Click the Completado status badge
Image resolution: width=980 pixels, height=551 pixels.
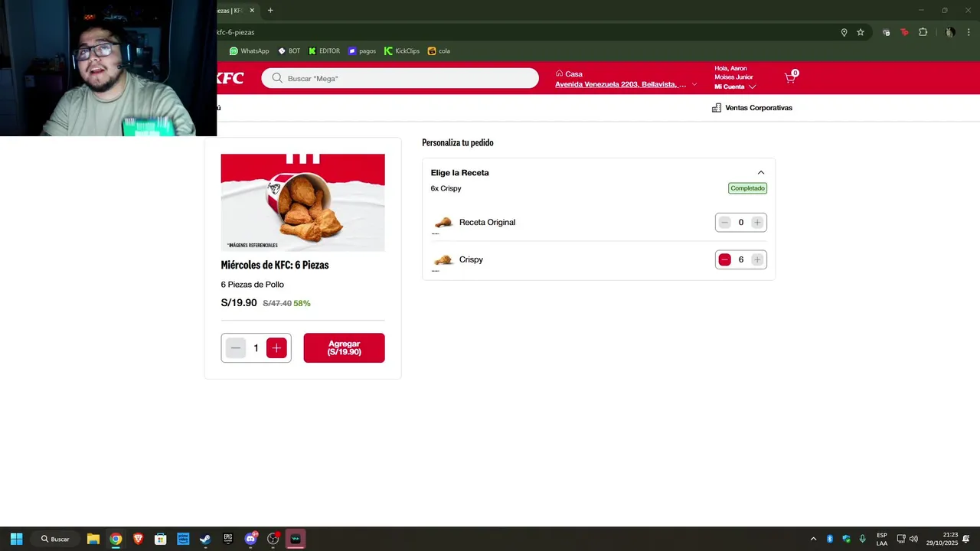pos(747,188)
